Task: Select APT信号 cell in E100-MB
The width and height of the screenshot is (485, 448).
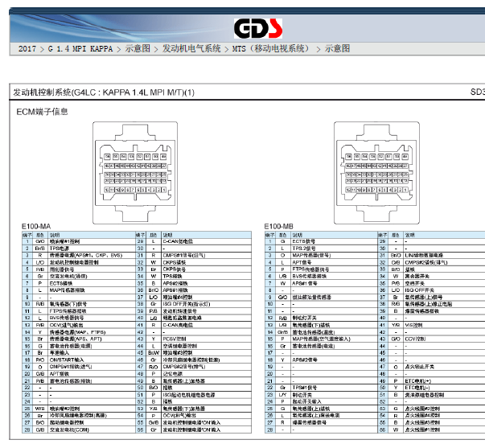Action: coord(334,262)
